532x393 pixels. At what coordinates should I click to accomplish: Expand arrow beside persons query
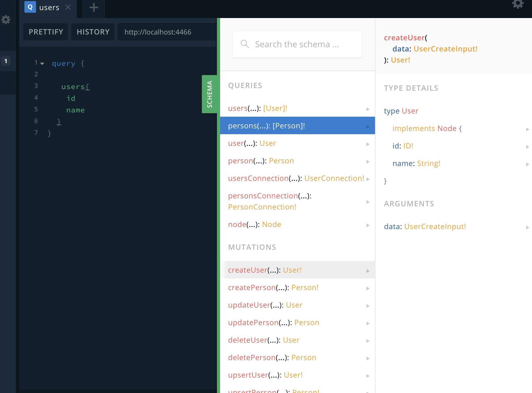368,126
